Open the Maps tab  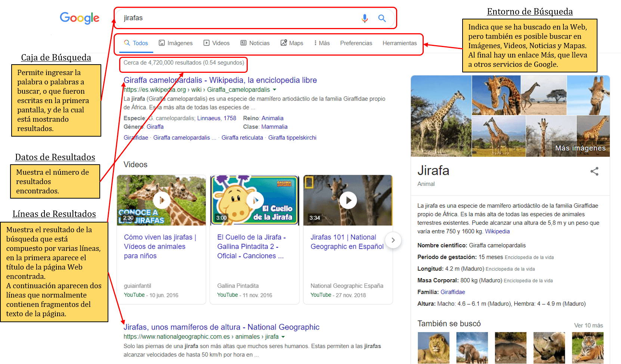[x=292, y=43]
